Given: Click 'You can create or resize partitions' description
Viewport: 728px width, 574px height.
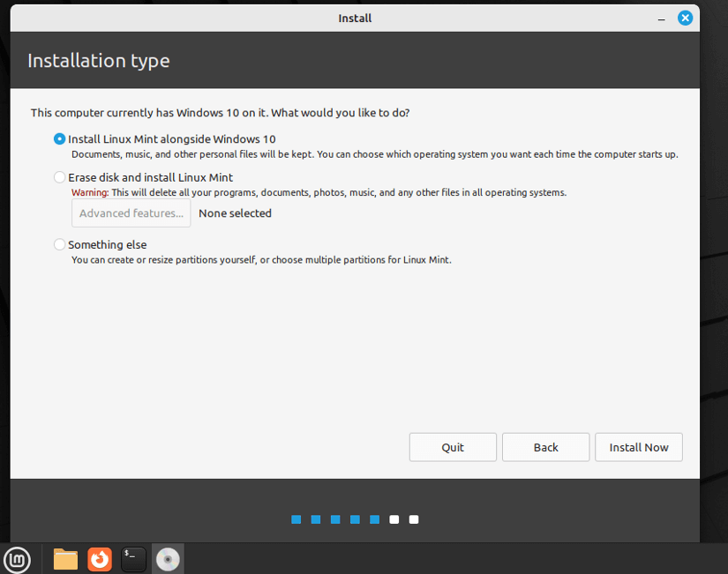Looking at the screenshot, I should [261, 260].
